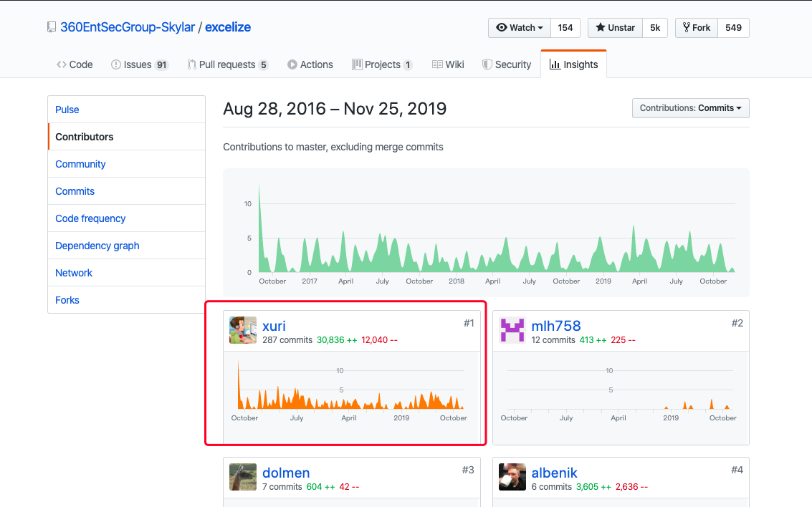Image resolution: width=812 pixels, height=507 pixels.
Task: Click the 154 watchers count
Action: point(565,28)
